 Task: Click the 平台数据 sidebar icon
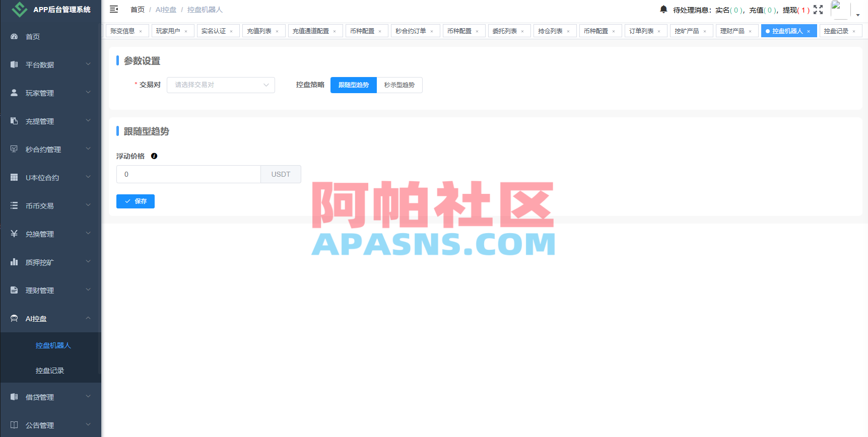(x=14, y=64)
